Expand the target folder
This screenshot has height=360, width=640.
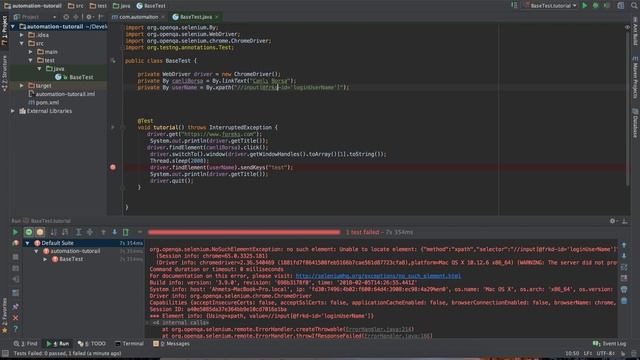[x=22, y=86]
